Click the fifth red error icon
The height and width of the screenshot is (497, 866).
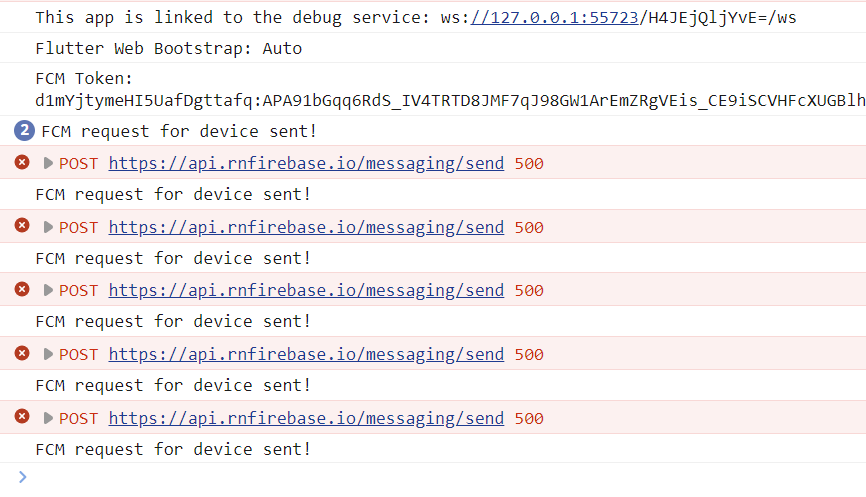point(22,416)
